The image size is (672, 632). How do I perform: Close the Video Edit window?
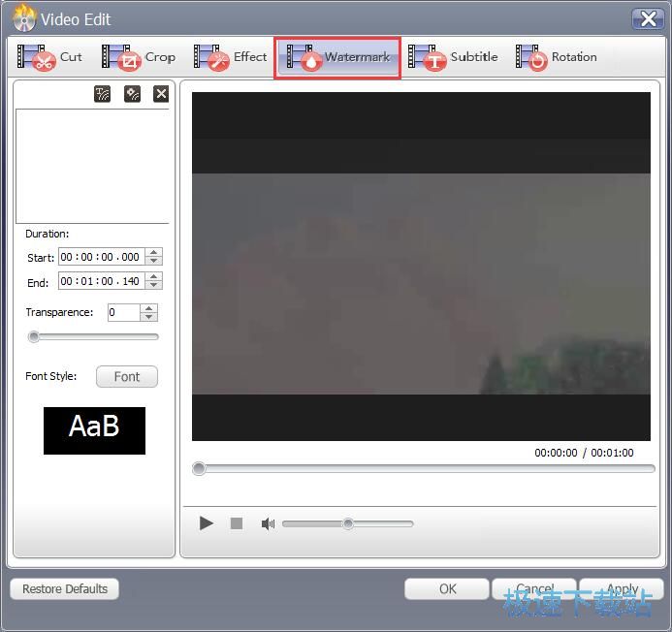[648, 18]
